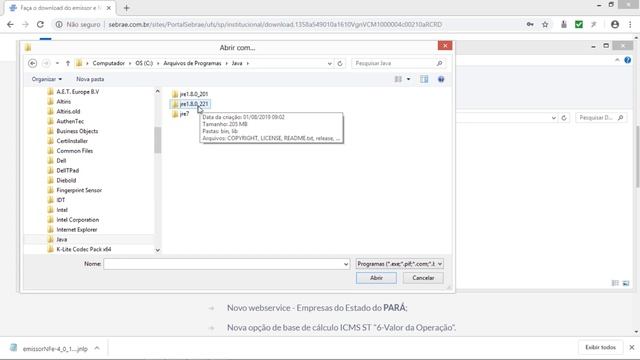The image size is (640, 360).
Task: Open the Nome field dropdown arrow
Action: tap(346, 264)
